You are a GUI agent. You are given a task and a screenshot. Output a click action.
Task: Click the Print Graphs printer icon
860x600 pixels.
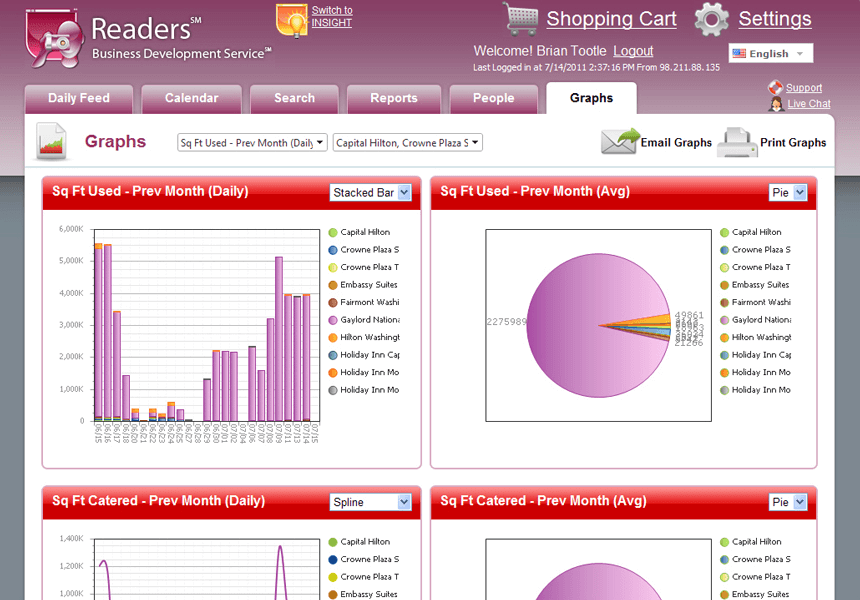[737, 142]
